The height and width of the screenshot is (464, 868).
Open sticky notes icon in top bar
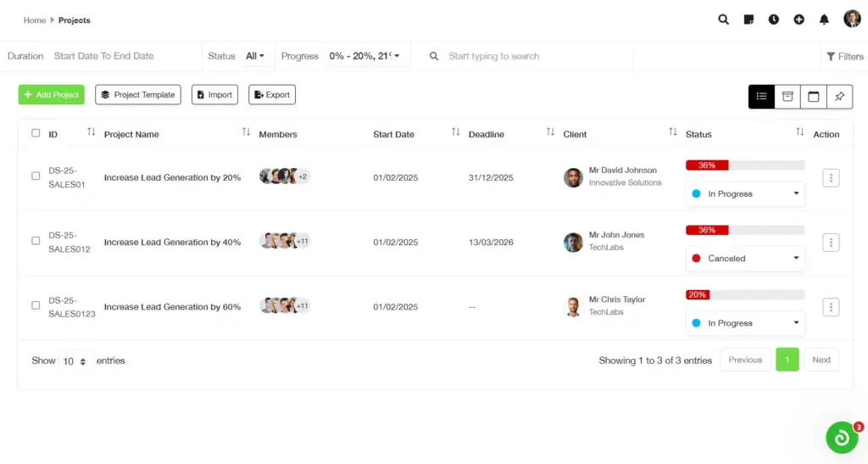click(748, 20)
